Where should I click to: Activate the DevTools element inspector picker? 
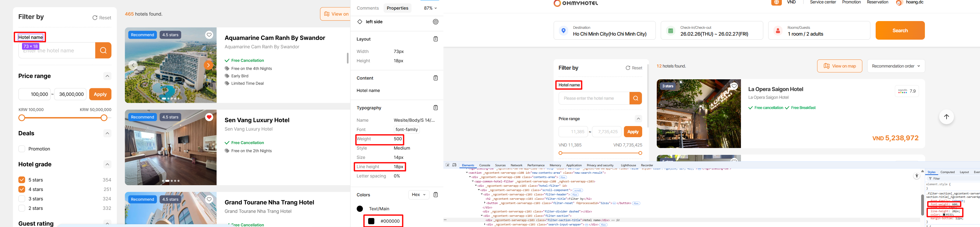(448, 165)
